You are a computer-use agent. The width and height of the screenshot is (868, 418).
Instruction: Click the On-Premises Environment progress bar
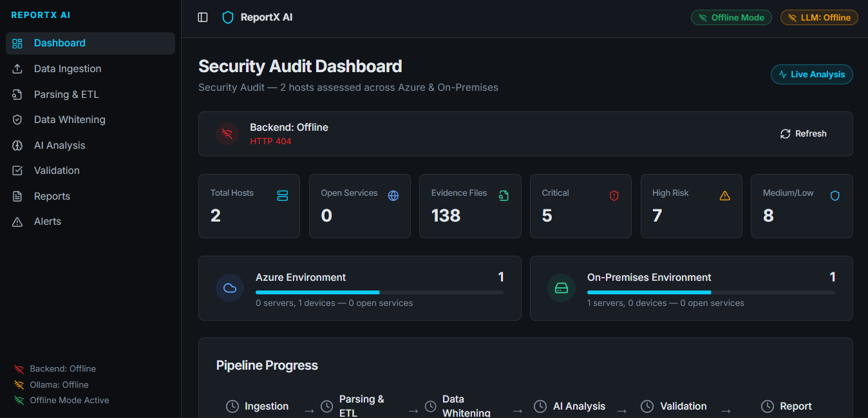[x=711, y=292]
